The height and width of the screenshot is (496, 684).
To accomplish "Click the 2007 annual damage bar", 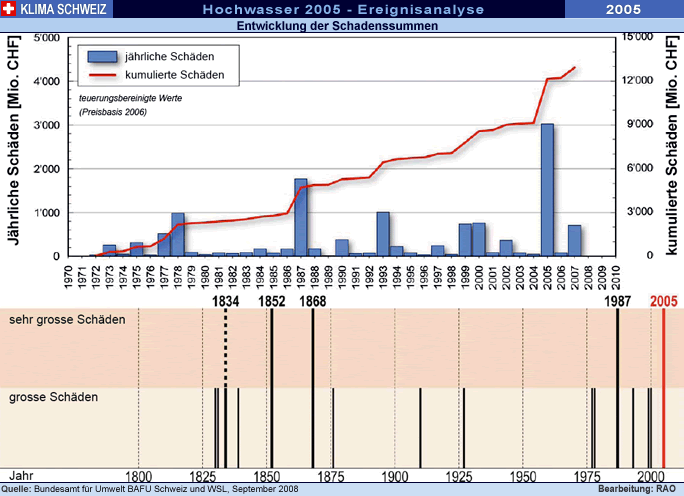I will point(574,240).
